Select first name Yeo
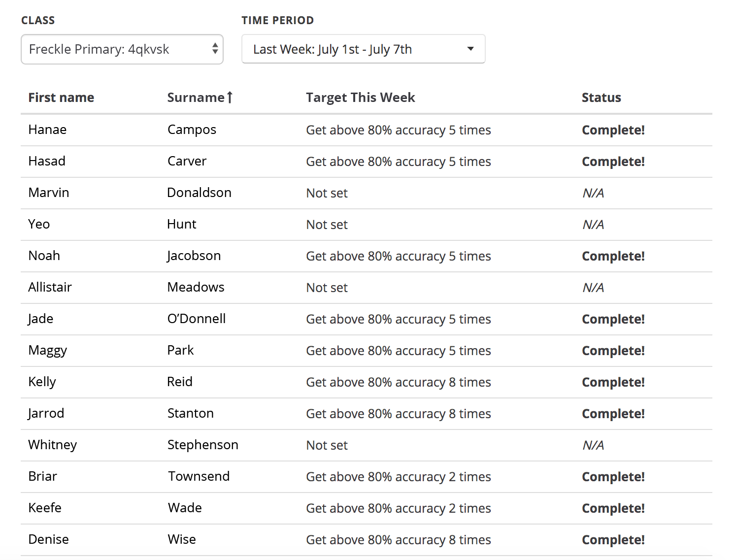The height and width of the screenshot is (560, 737). (39, 224)
